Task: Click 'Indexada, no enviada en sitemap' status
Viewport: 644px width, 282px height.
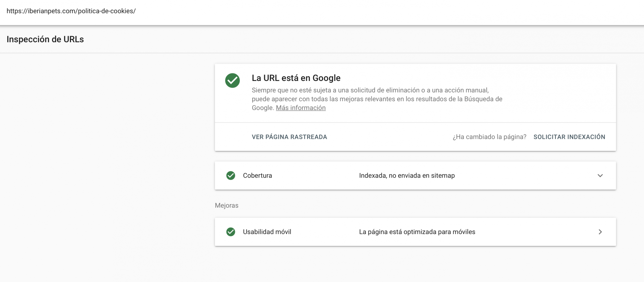Action: pos(407,175)
